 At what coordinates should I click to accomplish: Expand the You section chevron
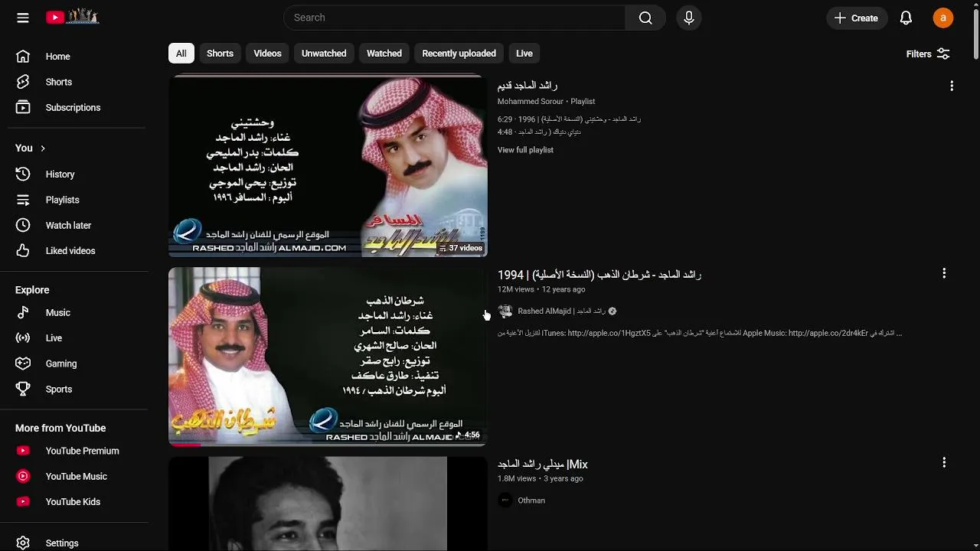(x=43, y=148)
